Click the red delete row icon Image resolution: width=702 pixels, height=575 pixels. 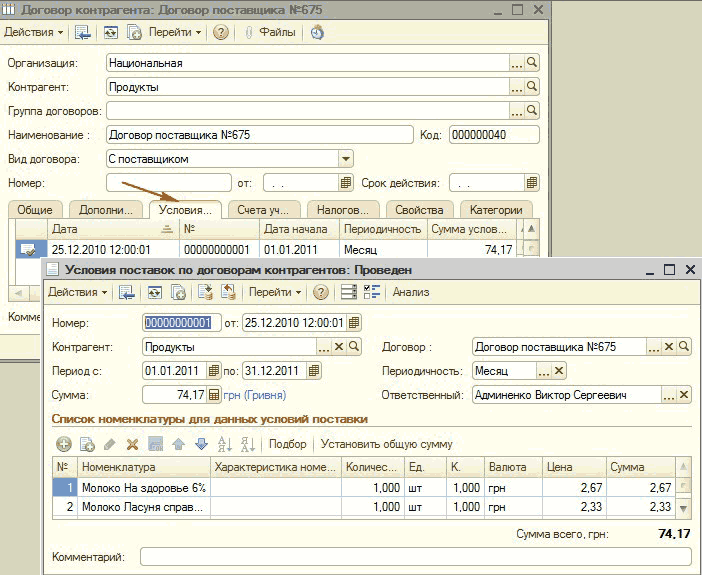click(132, 444)
